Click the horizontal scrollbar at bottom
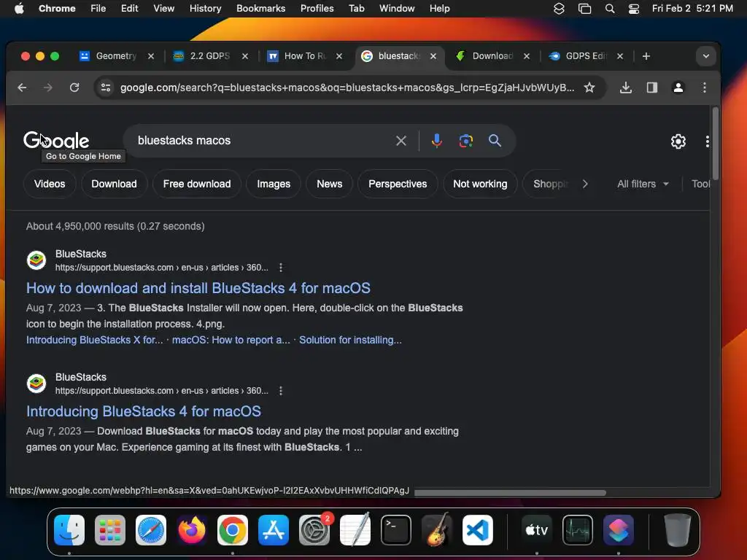The width and height of the screenshot is (747, 560). 510,493
